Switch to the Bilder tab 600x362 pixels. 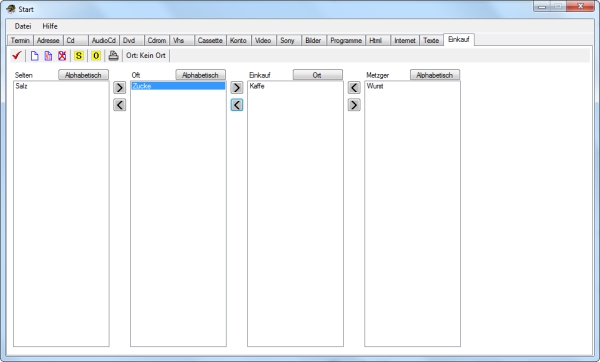[314, 40]
